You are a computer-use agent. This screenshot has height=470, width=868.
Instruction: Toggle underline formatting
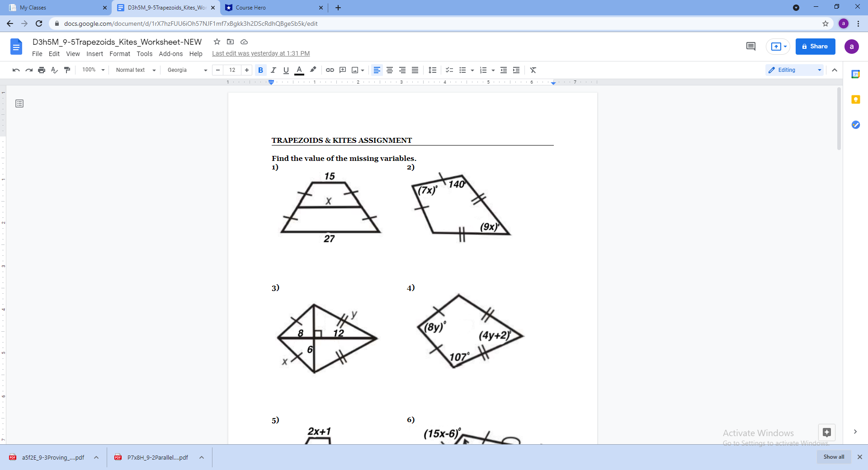click(x=286, y=70)
